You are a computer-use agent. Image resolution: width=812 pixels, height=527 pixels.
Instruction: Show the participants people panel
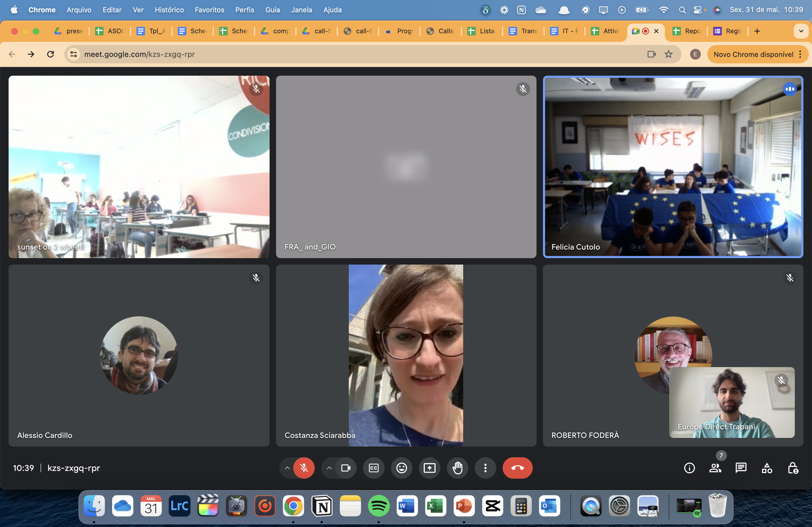(x=715, y=468)
